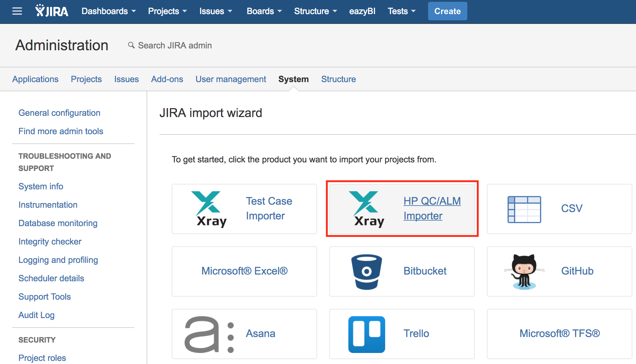Click the Xray logo in HP QC/ALM Importer

[367, 209]
